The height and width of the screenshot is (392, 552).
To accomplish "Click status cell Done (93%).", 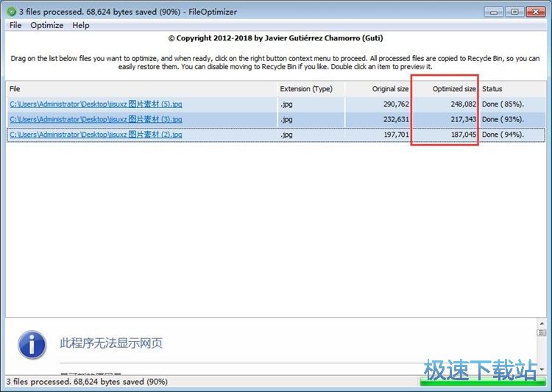I will pos(503,119).
